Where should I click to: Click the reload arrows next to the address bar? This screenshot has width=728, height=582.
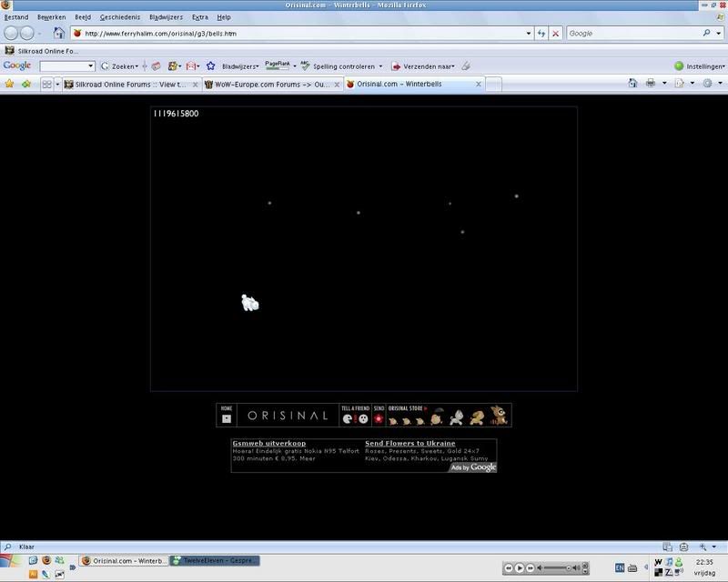point(541,34)
